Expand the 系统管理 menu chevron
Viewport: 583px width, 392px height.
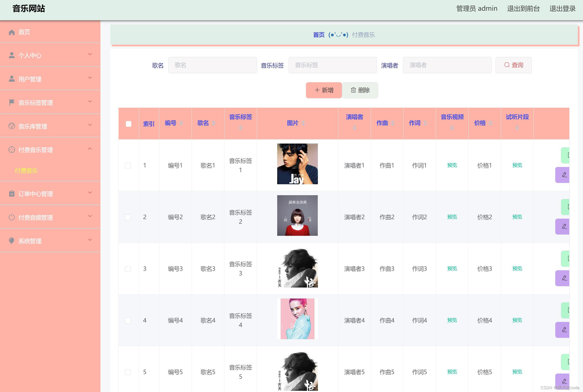tap(90, 240)
